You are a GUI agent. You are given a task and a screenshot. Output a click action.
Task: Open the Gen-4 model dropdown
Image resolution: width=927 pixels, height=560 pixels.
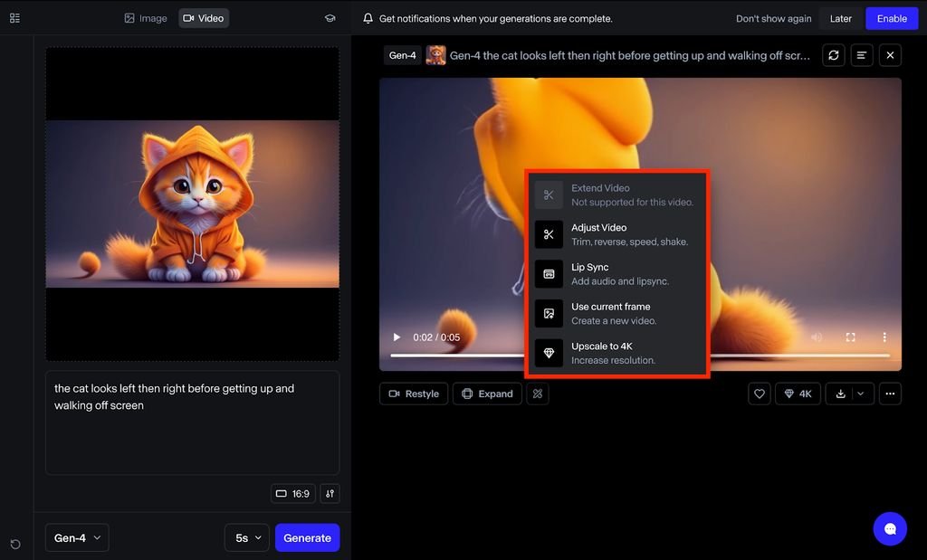coord(77,537)
